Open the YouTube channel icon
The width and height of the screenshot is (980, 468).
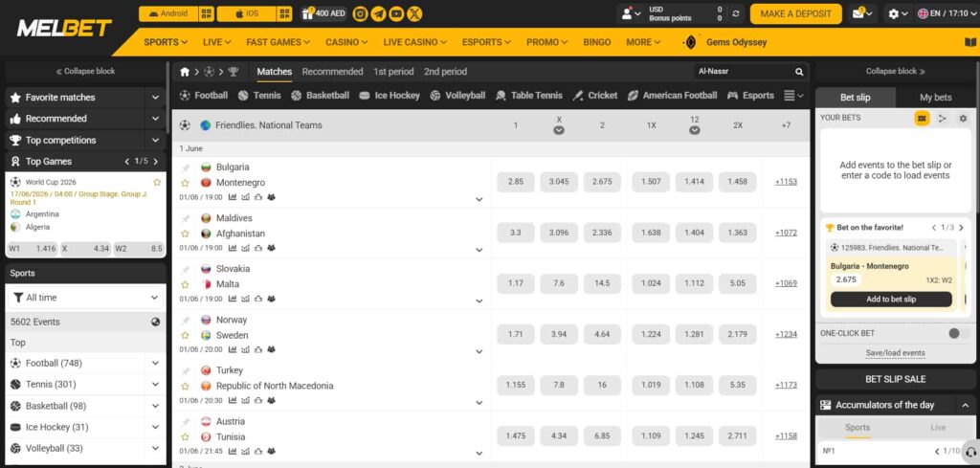tap(396, 13)
